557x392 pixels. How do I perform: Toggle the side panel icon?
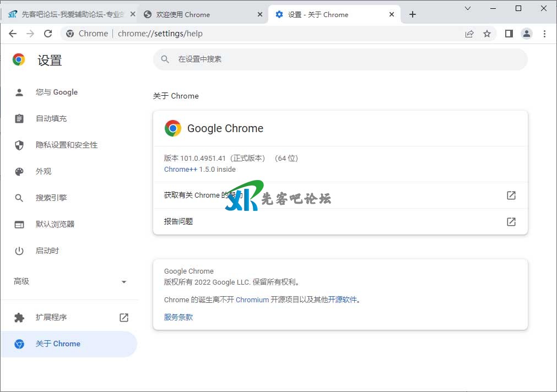click(x=509, y=34)
